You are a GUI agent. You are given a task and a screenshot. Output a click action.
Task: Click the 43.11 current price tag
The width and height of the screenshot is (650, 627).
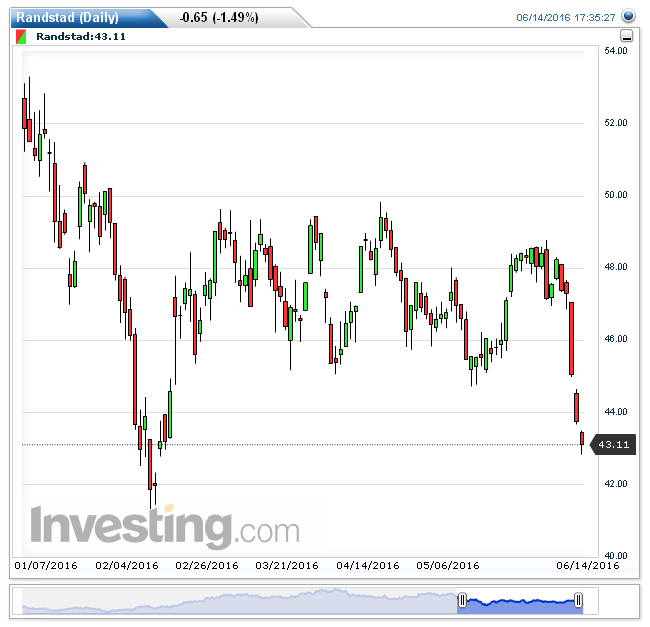click(x=613, y=445)
